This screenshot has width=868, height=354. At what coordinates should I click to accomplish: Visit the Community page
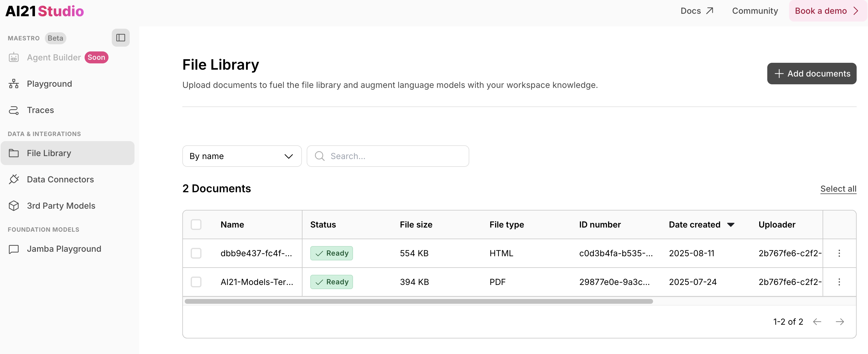[755, 11]
